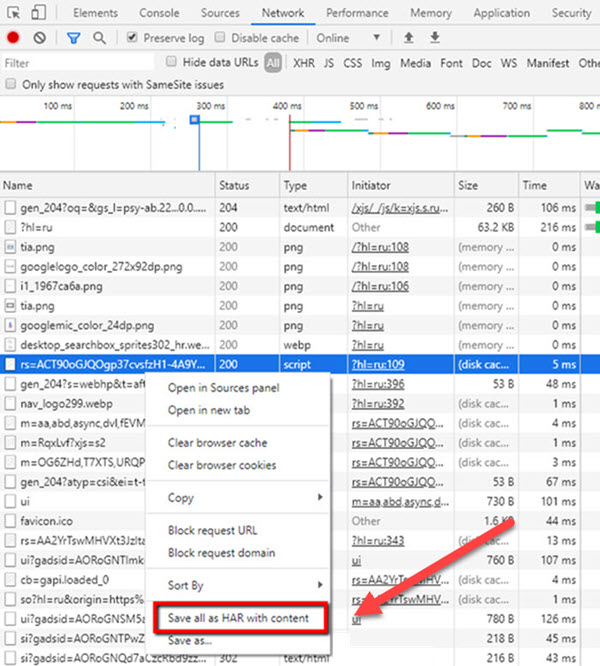Open the Security tab

[571, 13]
